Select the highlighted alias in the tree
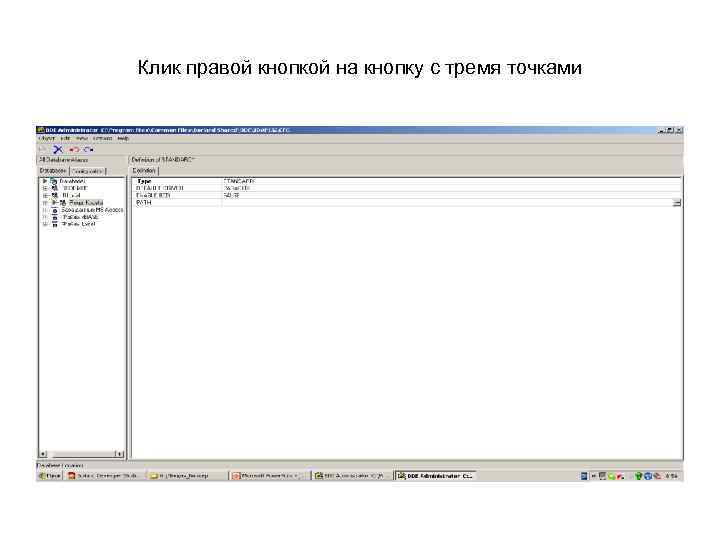Screen dimensions: 720x540 [86, 202]
